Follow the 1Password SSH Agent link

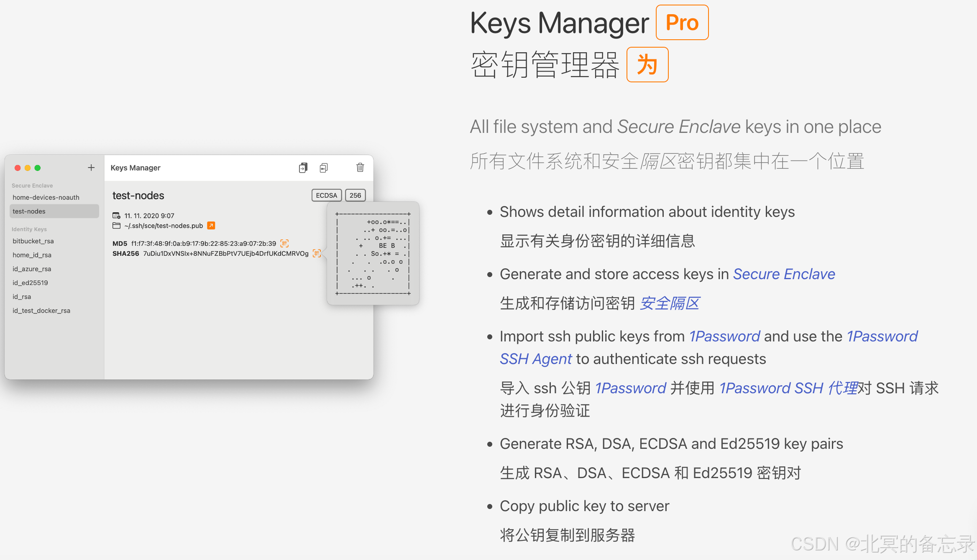pyautogui.click(x=535, y=359)
